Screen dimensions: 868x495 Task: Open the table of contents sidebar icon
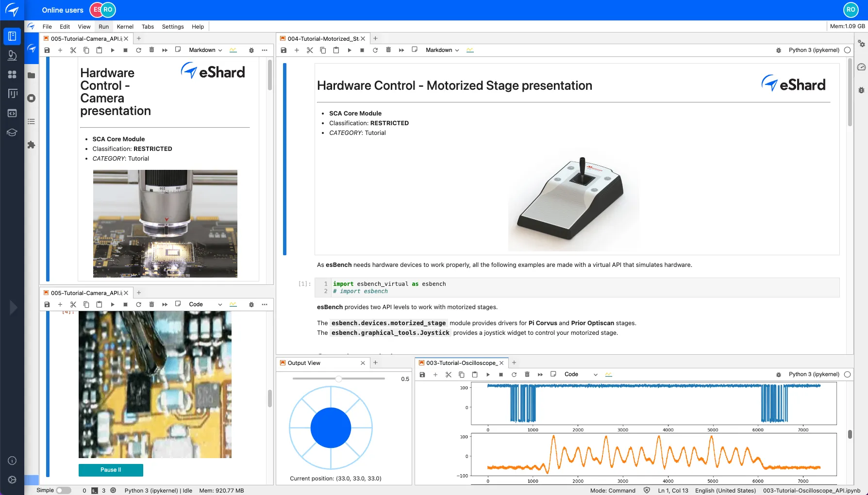(x=32, y=122)
